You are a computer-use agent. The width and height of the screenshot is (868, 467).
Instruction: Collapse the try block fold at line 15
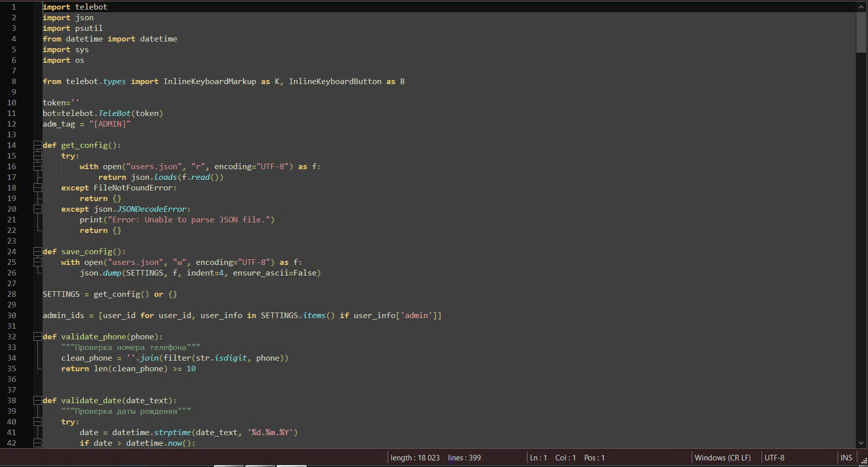point(37,156)
